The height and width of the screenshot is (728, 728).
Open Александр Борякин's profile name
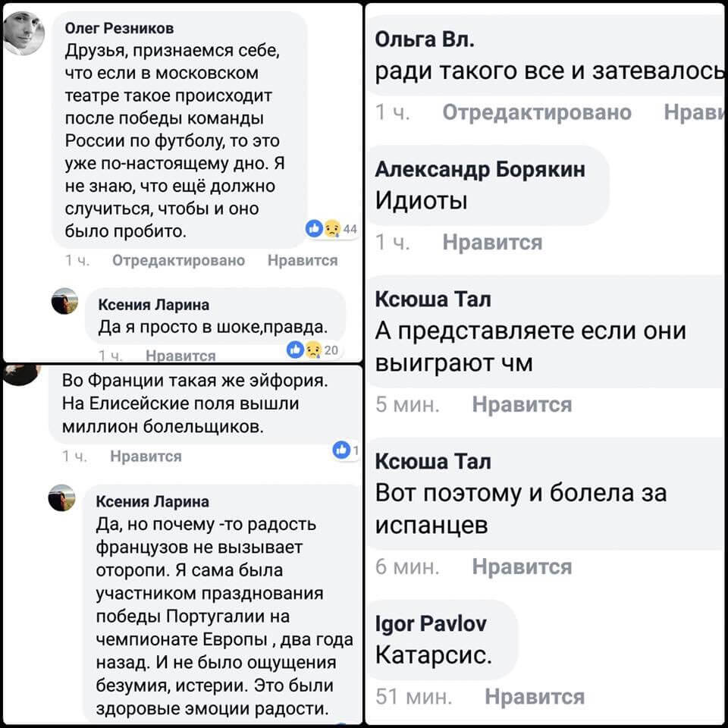pyautogui.click(x=480, y=169)
